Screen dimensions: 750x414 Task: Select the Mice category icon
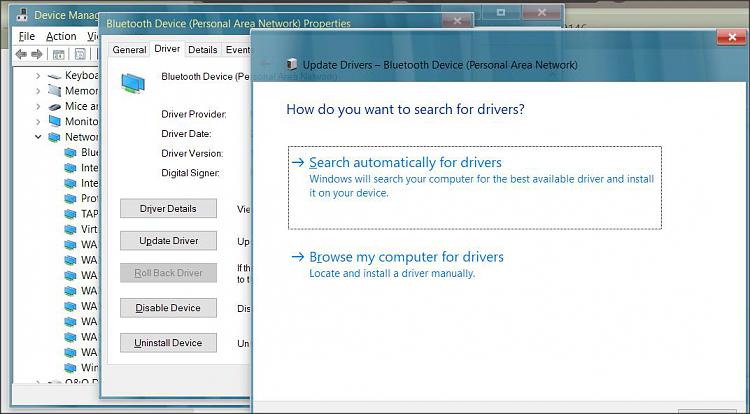55,107
